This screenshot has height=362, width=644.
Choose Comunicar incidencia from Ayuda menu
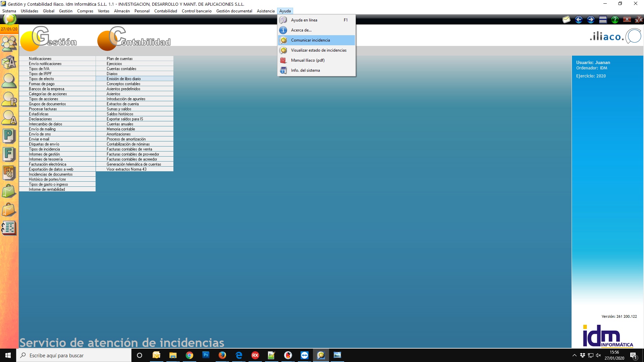317,40
